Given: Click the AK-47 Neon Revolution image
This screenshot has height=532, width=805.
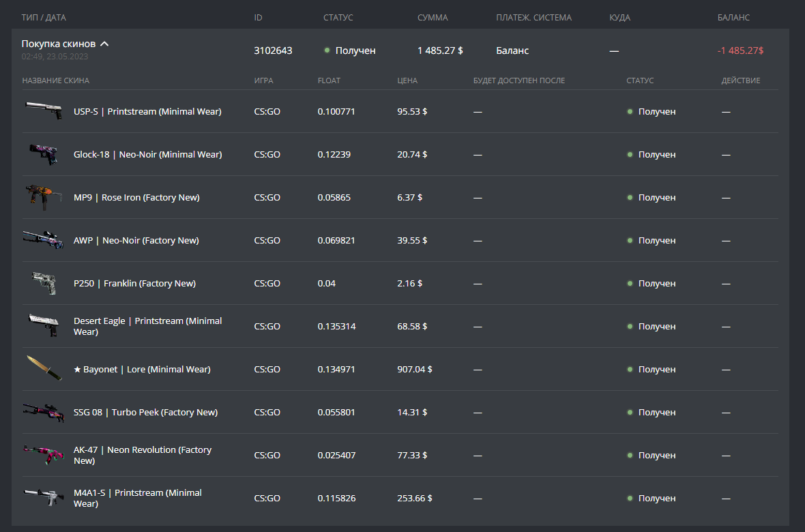Looking at the screenshot, I should click(44, 455).
